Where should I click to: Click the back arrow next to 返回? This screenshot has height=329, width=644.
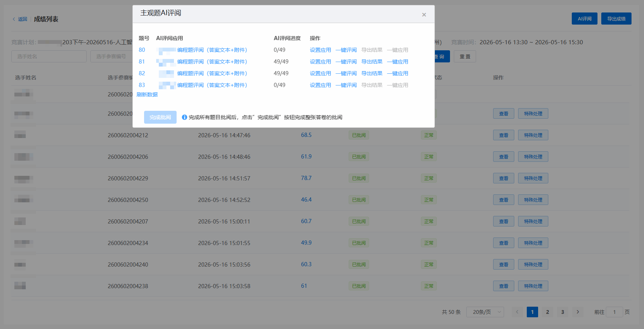[14, 19]
